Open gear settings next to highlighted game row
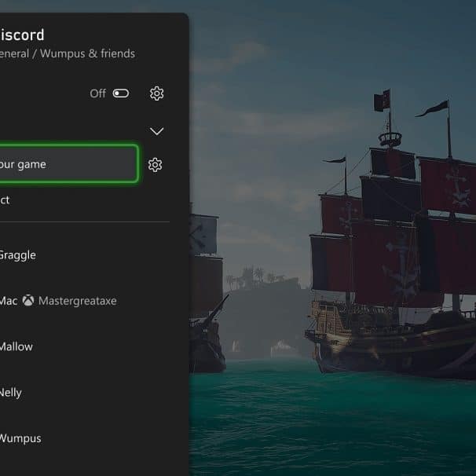476x476 pixels. click(x=155, y=165)
